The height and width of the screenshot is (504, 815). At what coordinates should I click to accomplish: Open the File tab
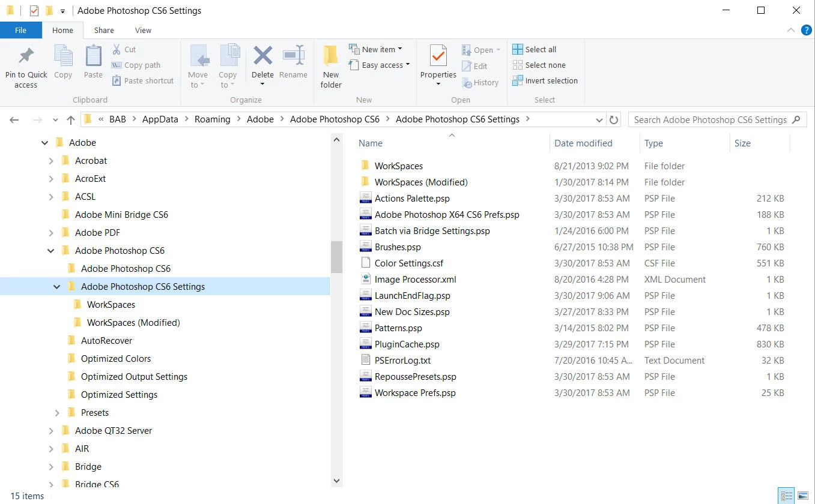click(x=20, y=30)
